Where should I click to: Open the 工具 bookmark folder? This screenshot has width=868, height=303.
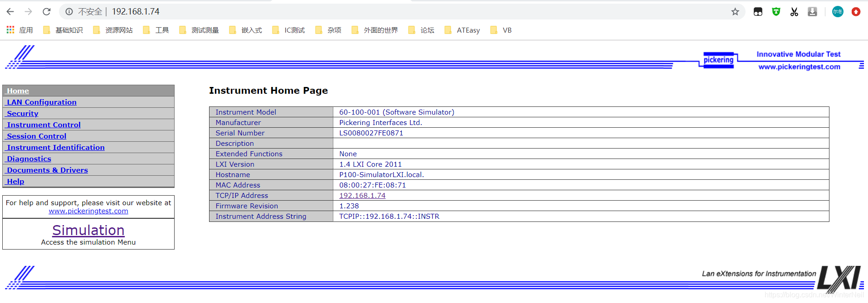(156, 30)
